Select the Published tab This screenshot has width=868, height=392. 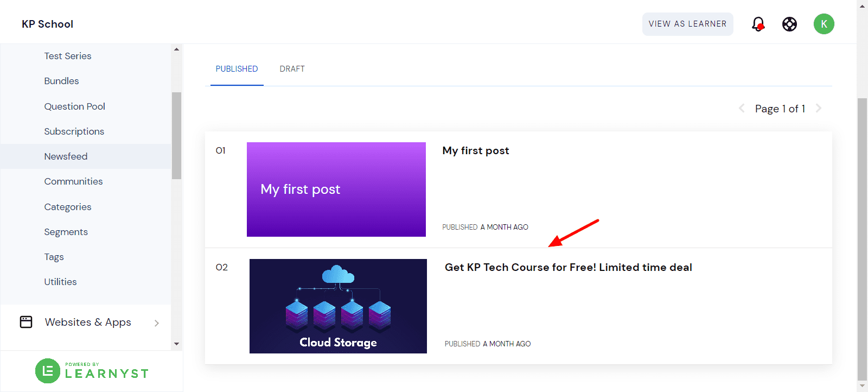[237, 69]
